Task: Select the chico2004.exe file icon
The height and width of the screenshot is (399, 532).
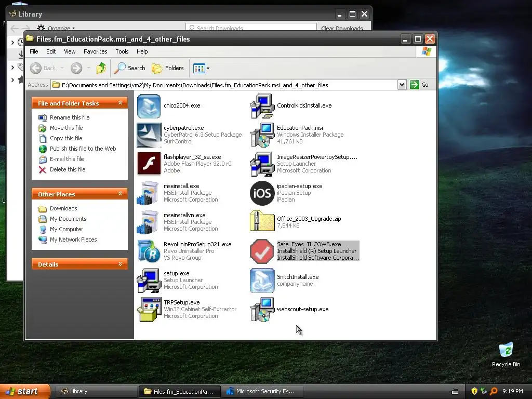Action: tap(149, 106)
